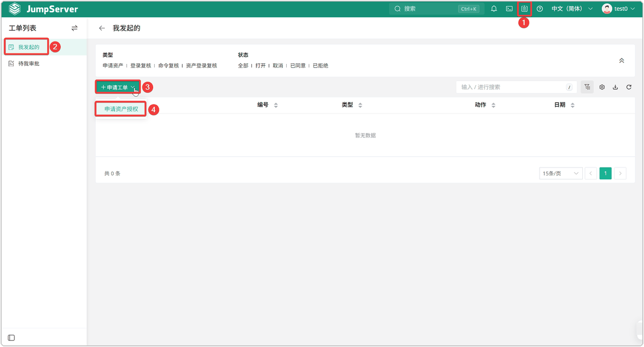Filter status by 全部
The width and height of the screenshot is (644, 347).
(243, 66)
